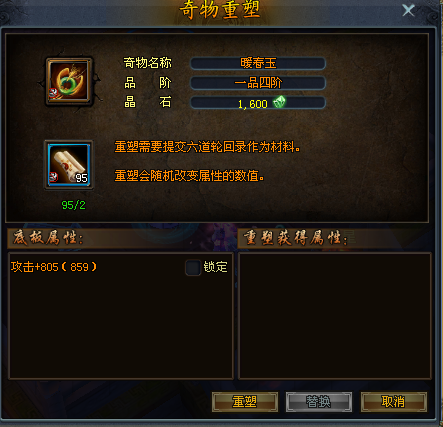The width and height of the screenshot is (443, 427).
Task: Select the 暖春玉 jade ring item icon
Action: [x=69, y=81]
